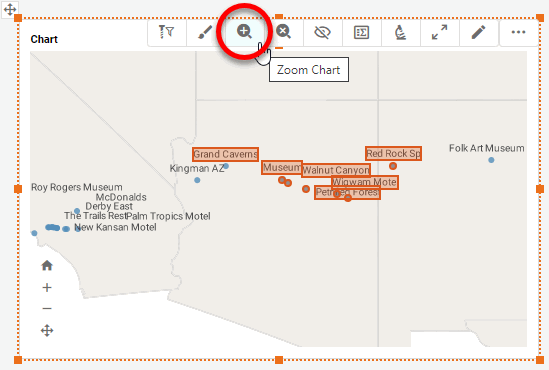Click the Red Rock orange point
Screen dimensions: 549x370
coord(393,166)
